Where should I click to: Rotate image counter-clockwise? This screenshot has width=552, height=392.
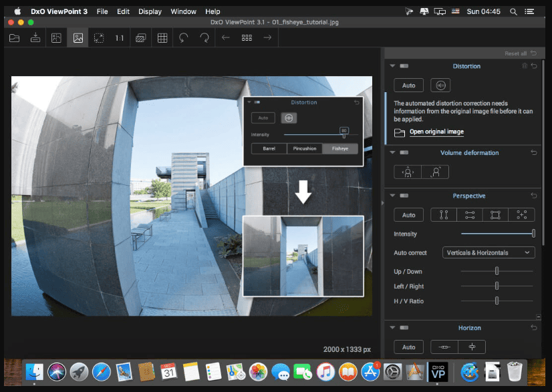coord(183,37)
